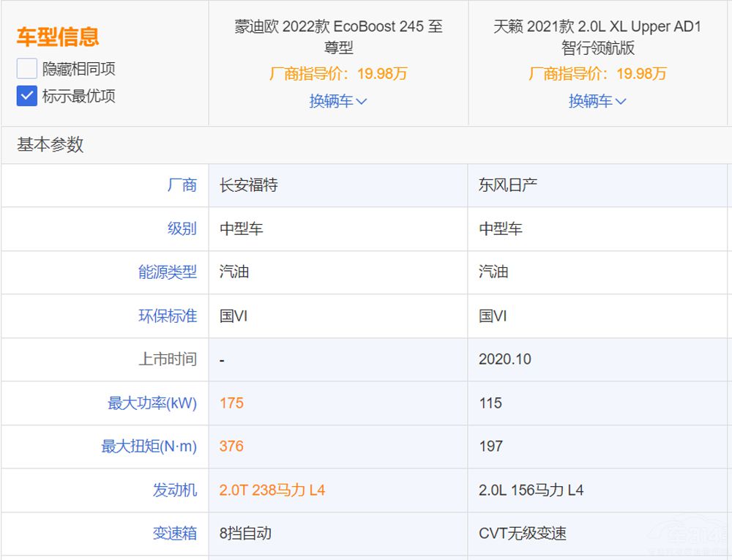
Task: Click the 最大扭矩(N·m) row label
Action: (149, 447)
